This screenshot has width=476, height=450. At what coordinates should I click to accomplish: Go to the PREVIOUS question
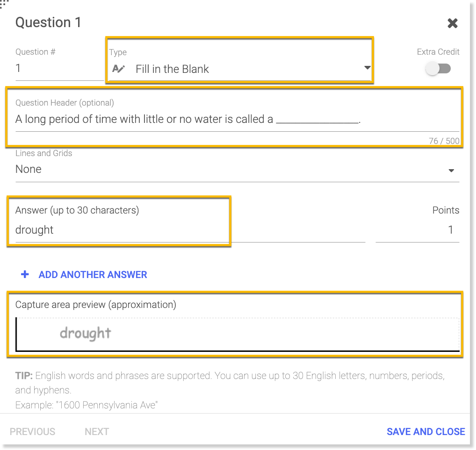point(32,432)
